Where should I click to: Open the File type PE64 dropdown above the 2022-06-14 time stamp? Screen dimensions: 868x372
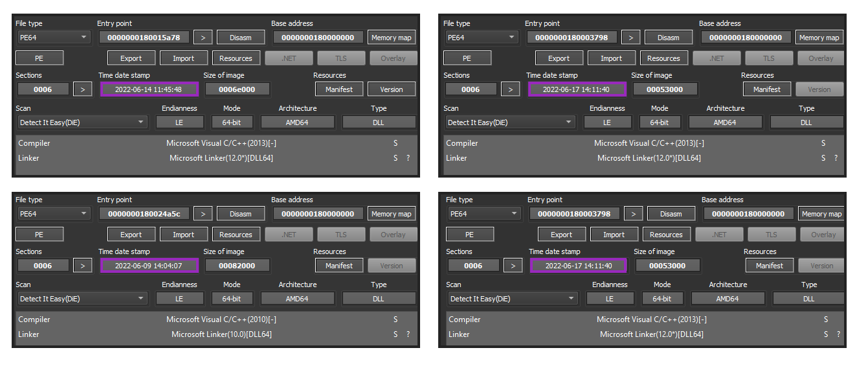(53, 38)
